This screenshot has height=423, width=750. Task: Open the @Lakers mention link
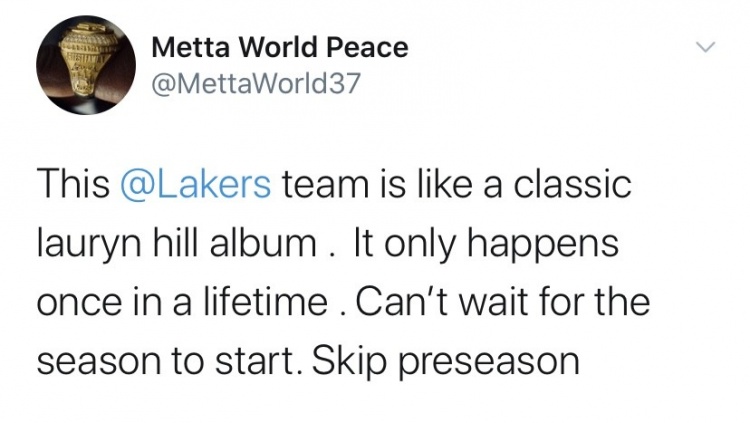tap(194, 185)
